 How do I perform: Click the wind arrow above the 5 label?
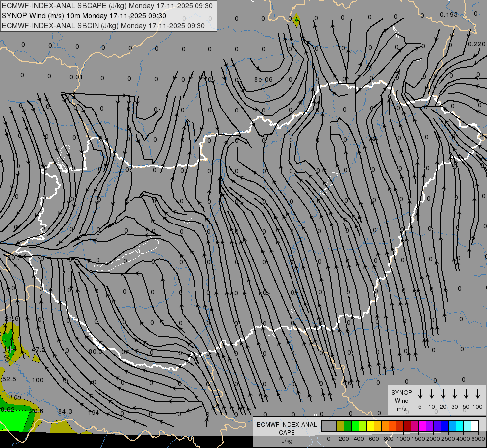tap(420, 394)
